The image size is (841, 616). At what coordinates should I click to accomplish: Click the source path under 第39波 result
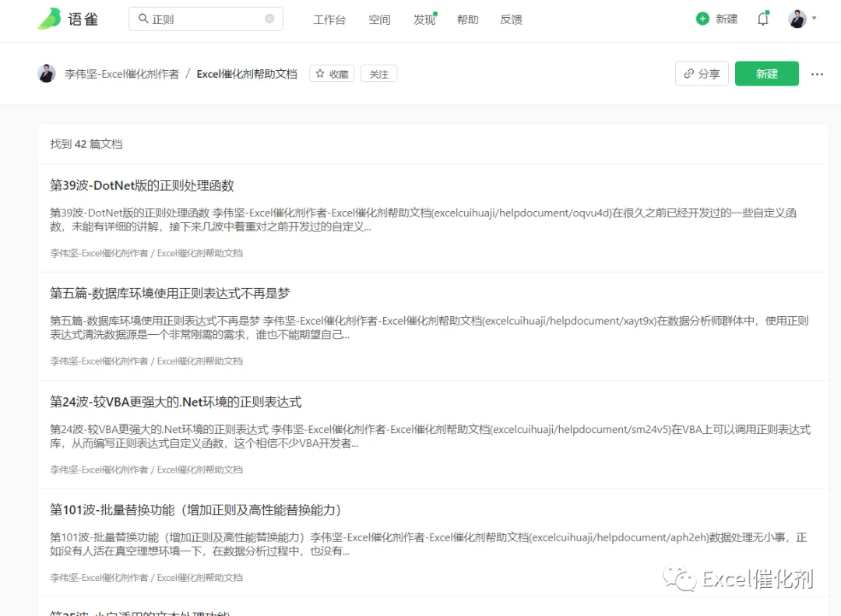pos(146,253)
